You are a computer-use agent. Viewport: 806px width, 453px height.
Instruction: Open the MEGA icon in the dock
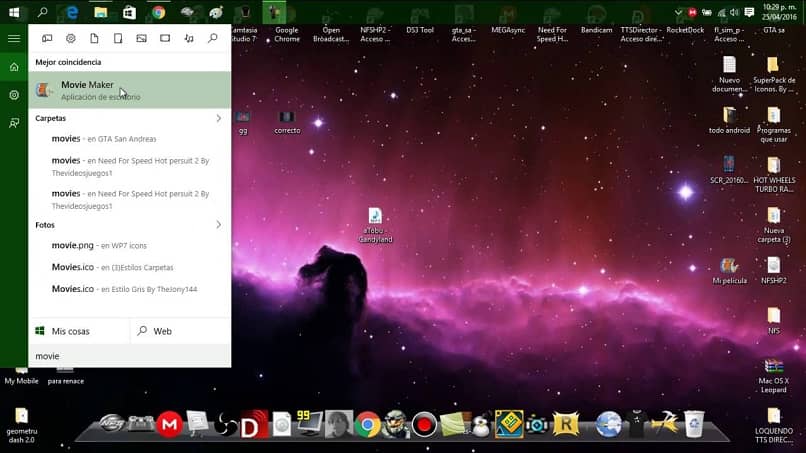170,424
